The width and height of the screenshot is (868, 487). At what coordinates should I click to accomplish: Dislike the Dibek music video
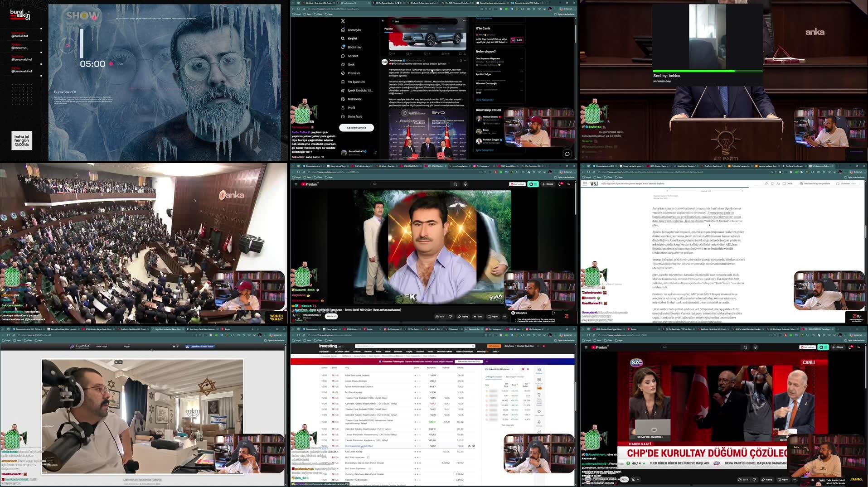(x=450, y=317)
